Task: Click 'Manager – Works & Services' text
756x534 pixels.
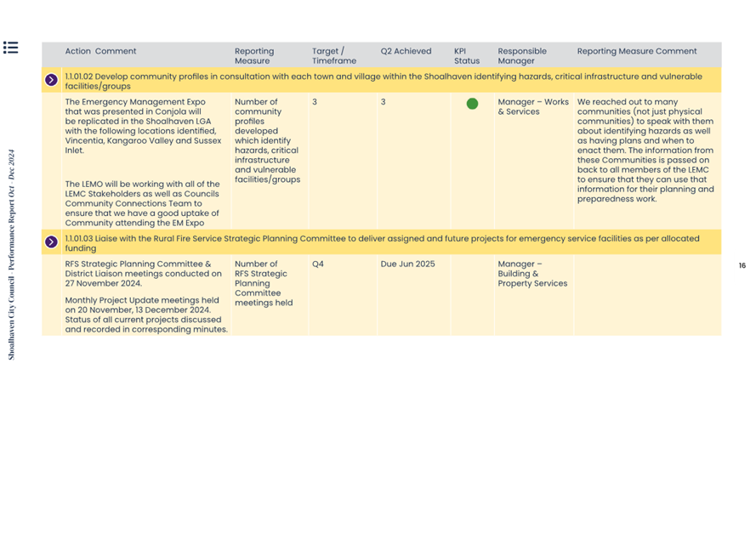Action: coord(532,106)
